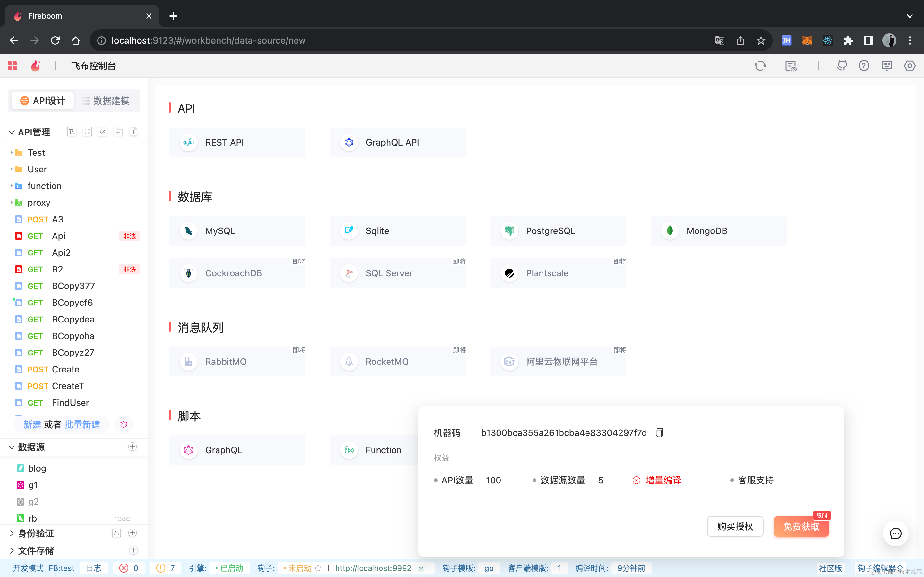
Task: Toggle the 未启动 hook status refresh
Action: pos(318,568)
